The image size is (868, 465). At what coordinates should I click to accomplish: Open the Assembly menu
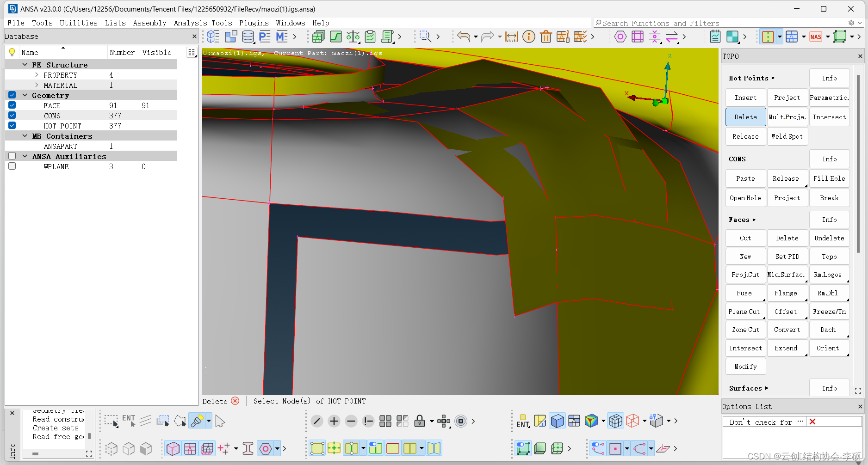coord(149,23)
